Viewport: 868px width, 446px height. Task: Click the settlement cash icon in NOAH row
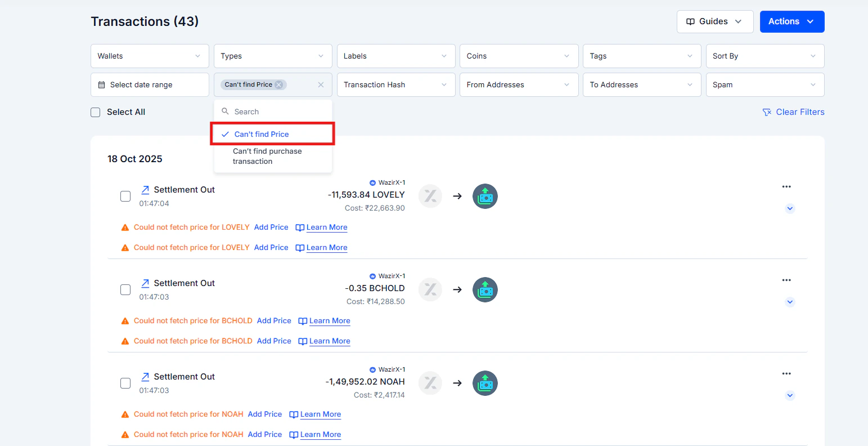pyautogui.click(x=485, y=383)
